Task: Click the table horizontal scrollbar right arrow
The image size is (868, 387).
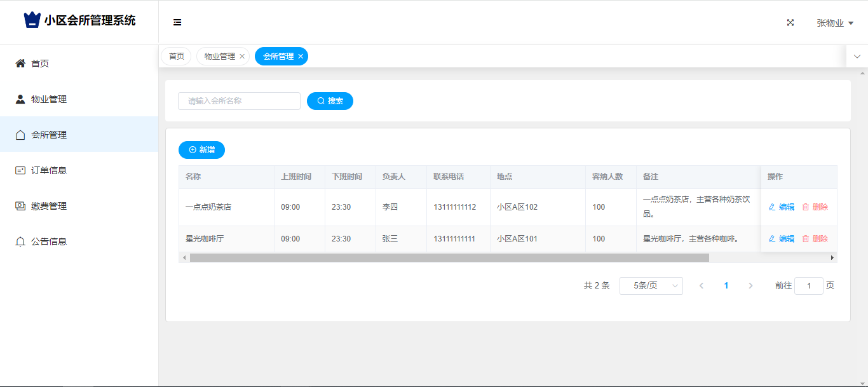Action: 832,258
